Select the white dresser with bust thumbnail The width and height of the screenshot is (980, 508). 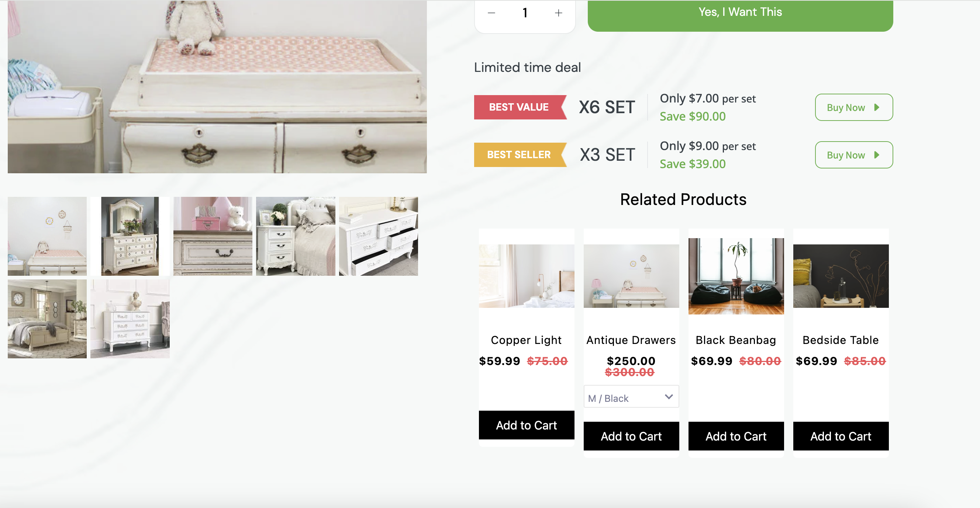[130, 319]
